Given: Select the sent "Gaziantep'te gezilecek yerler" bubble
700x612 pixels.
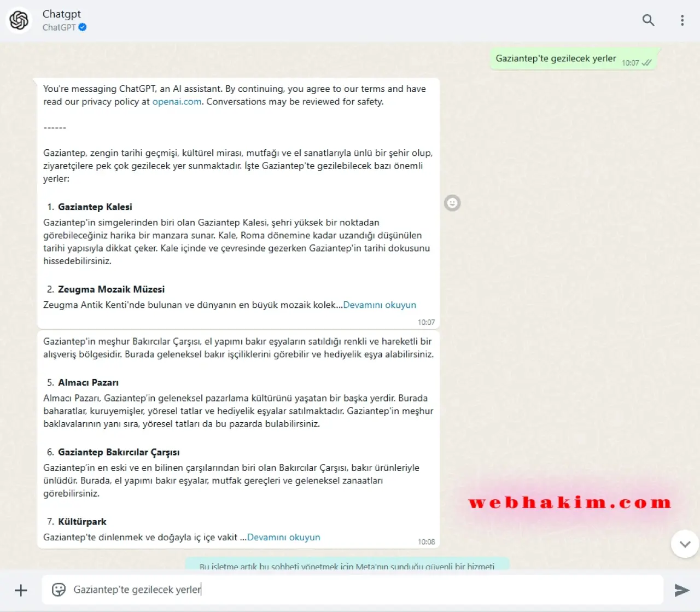Looking at the screenshot, I should tap(556, 59).
